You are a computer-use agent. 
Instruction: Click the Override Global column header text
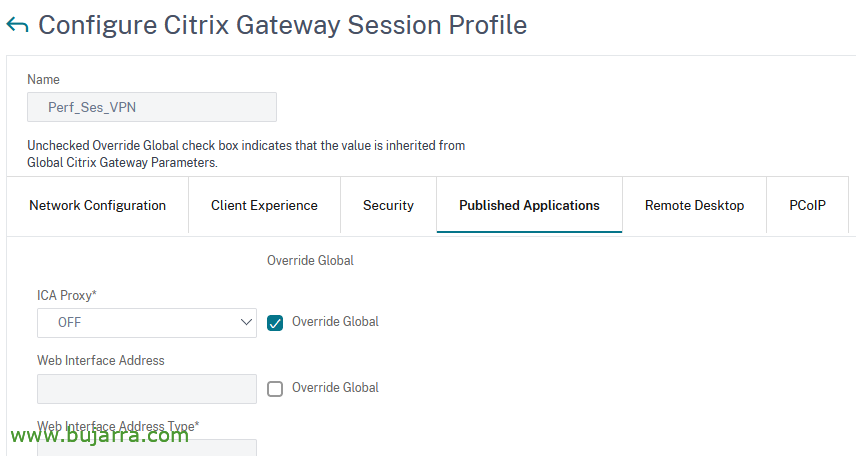click(x=310, y=260)
